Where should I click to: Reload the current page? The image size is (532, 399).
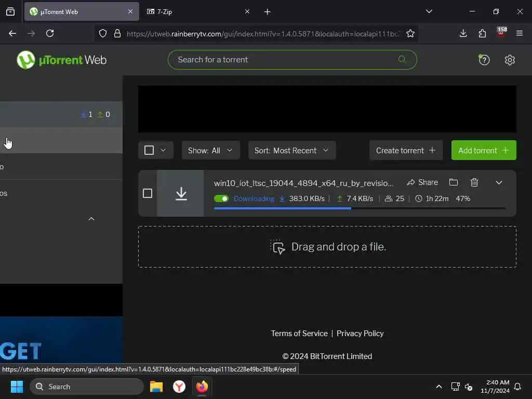pos(50,33)
